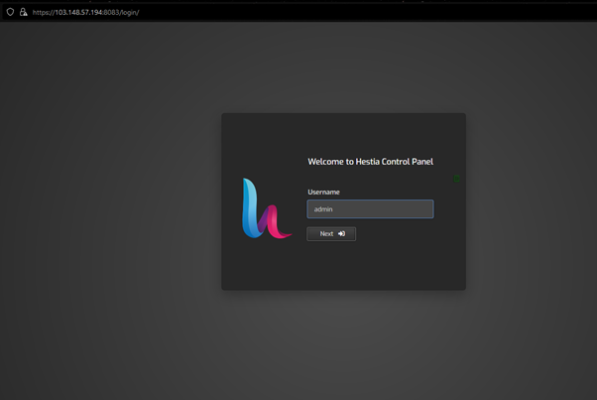This screenshot has height=400, width=597.
Task: Open the tracking protection shield icon
Action: [10, 12]
